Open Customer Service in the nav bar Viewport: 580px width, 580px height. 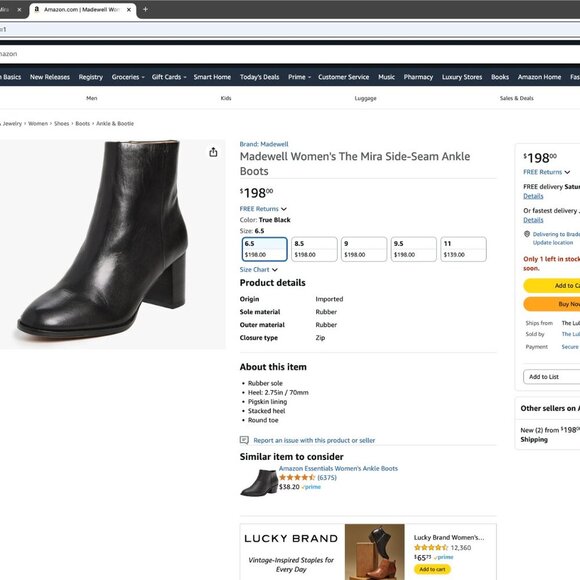(344, 77)
